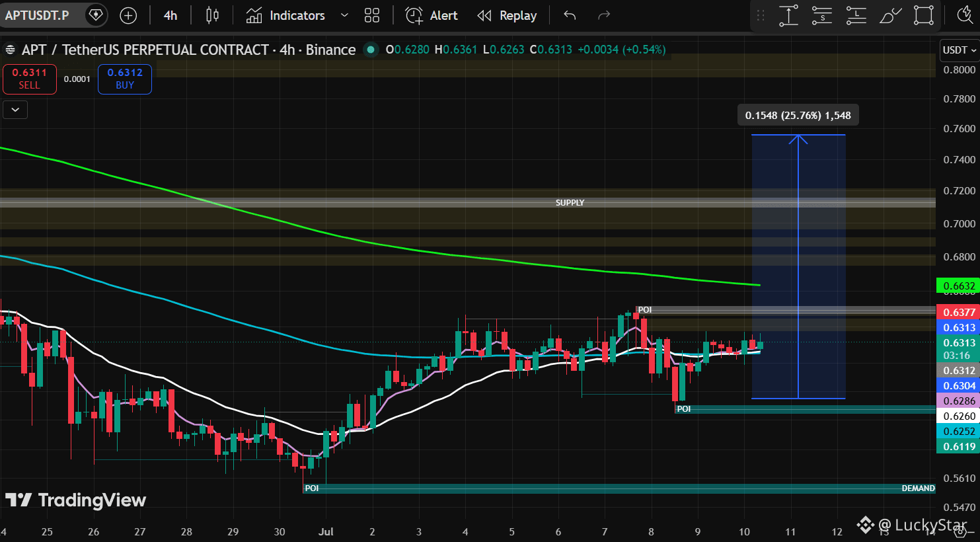
Task: Open the candlestick chart style menu
Action: [212, 15]
